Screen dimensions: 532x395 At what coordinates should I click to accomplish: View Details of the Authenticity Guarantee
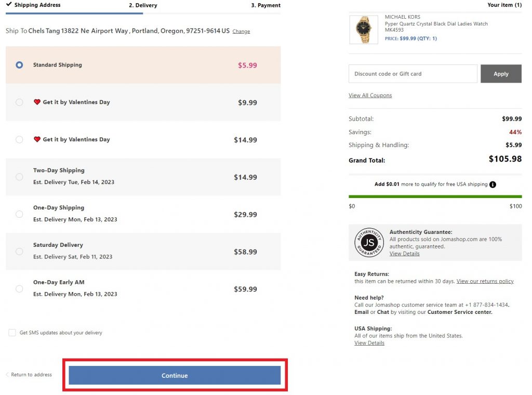pyautogui.click(x=404, y=254)
